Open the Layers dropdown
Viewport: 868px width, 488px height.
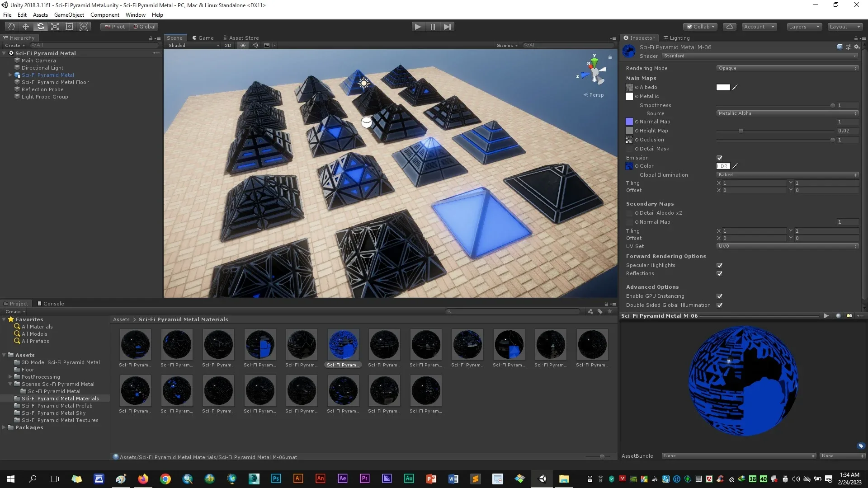pos(803,27)
